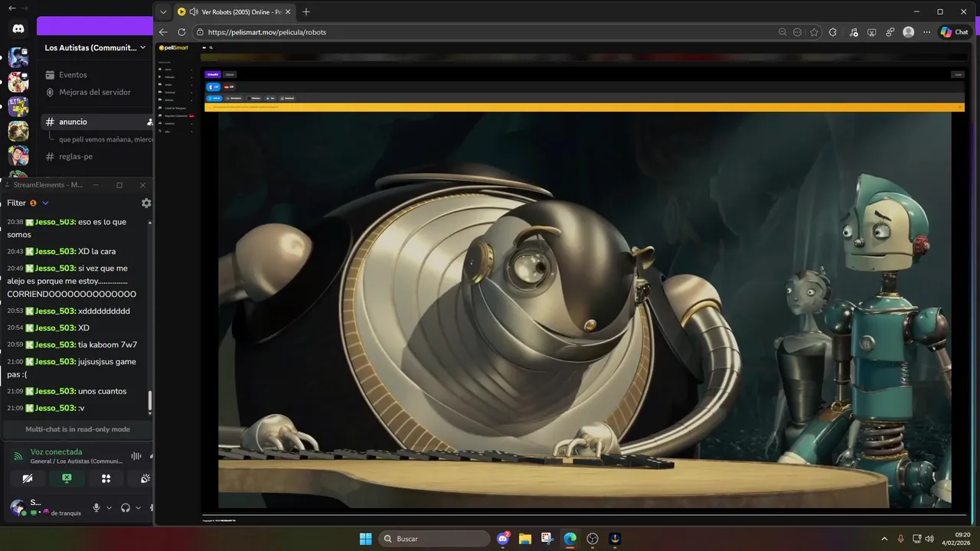The width and height of the screenshot is (980, 551).
Task: Open Copilot Chat button in Edge
Action: tap(955, 32)
